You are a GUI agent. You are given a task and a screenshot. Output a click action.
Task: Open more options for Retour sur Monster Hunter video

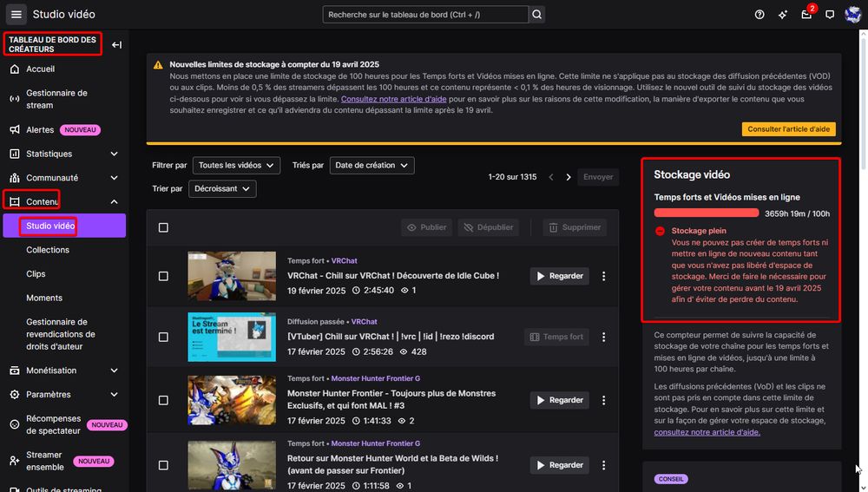pyautogui.click(x=603, y=465)
